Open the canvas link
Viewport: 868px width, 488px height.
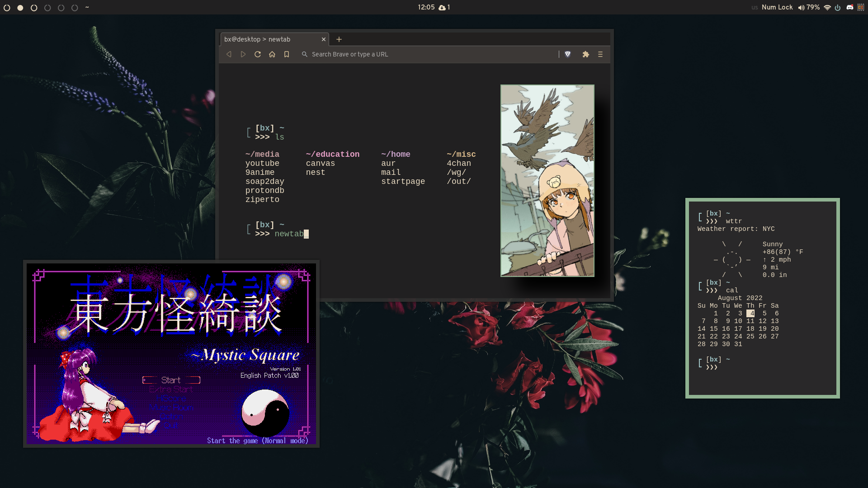point(321,164)
